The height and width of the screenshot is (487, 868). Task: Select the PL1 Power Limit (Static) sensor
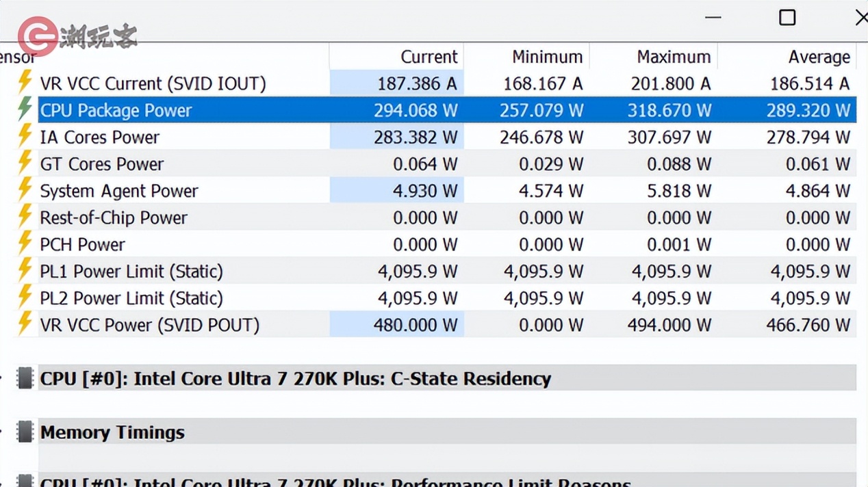[x=131, y=271]
